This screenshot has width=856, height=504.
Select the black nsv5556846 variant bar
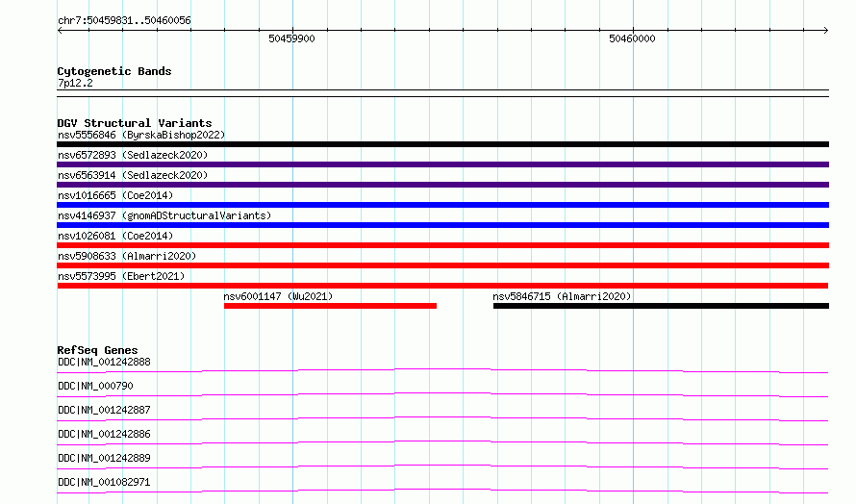pos(442,144)
